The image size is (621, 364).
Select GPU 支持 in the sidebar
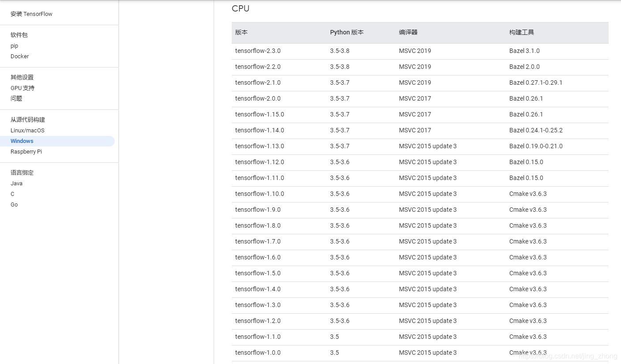point(23,88)
